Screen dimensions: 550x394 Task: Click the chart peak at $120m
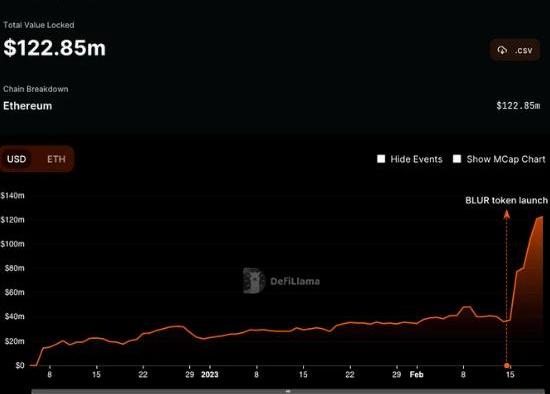541,218
